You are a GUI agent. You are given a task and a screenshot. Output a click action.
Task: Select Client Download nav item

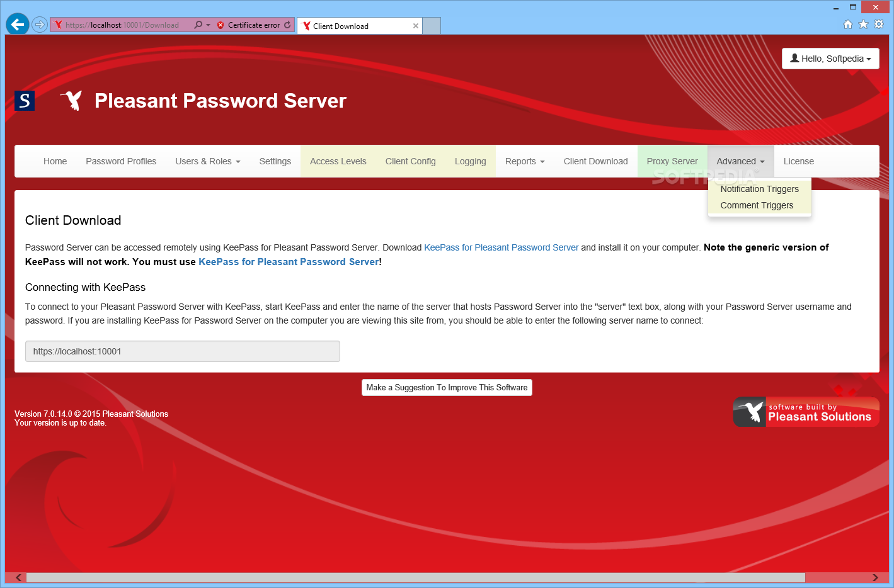point(596,161)
